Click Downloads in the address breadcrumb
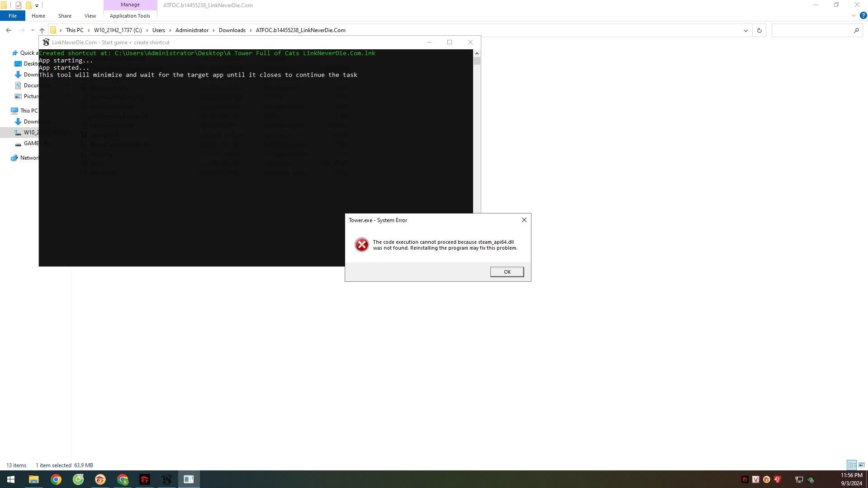868x488 pixels. point(232,30)
